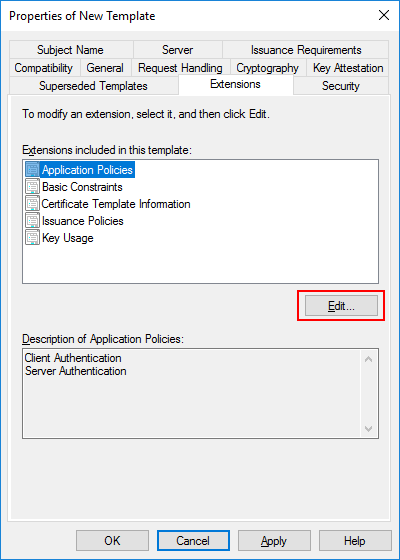Select Basic Constraints in the extensions list
The image size is (400, 560).
pos(82,187)
